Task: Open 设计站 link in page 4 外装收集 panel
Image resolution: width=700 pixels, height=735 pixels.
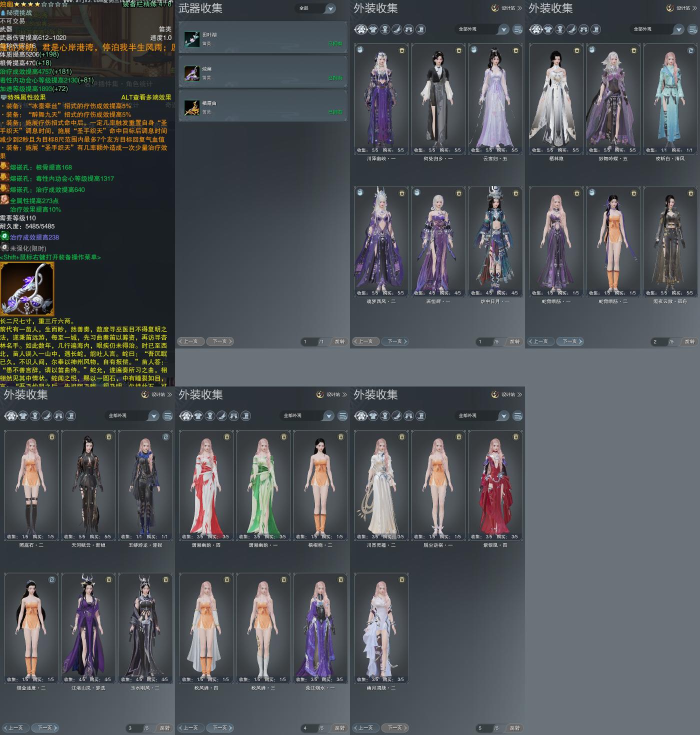Action: [332, 394]
